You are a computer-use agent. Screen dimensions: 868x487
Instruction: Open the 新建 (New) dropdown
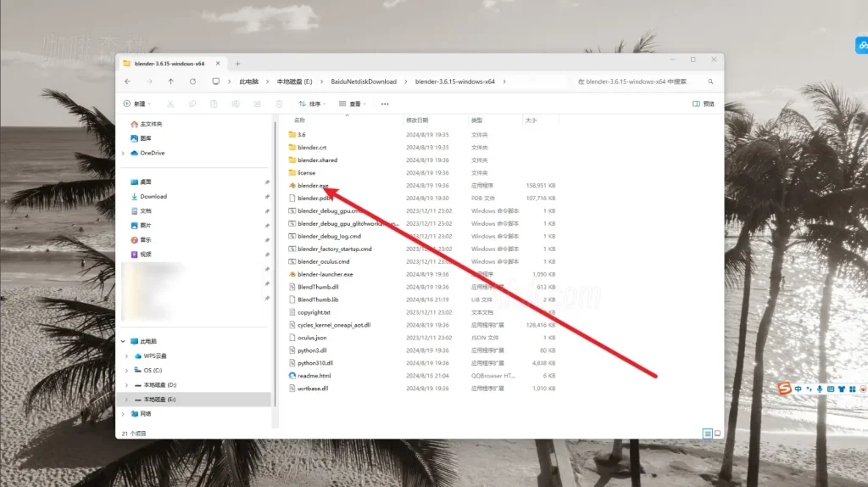click(137, 104)
